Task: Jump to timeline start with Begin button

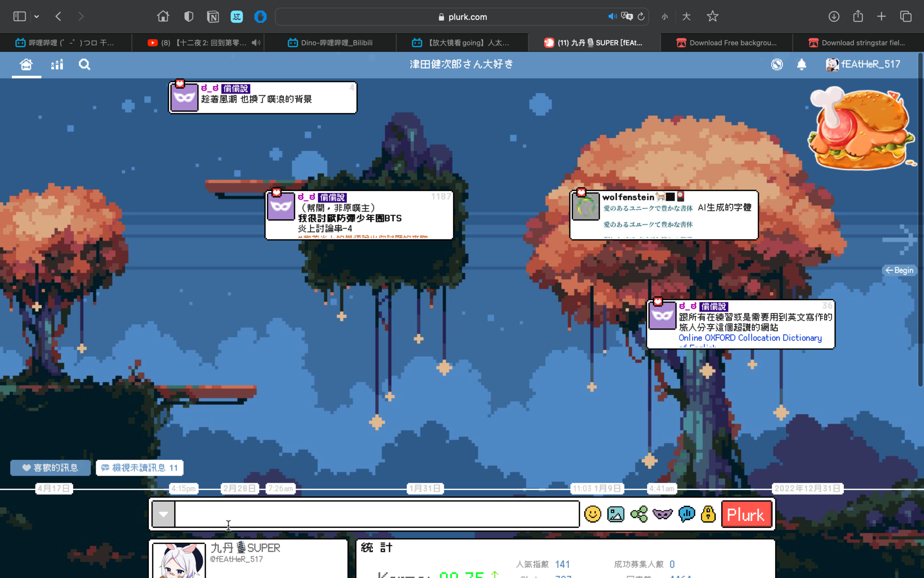Action: coord(899,270)
